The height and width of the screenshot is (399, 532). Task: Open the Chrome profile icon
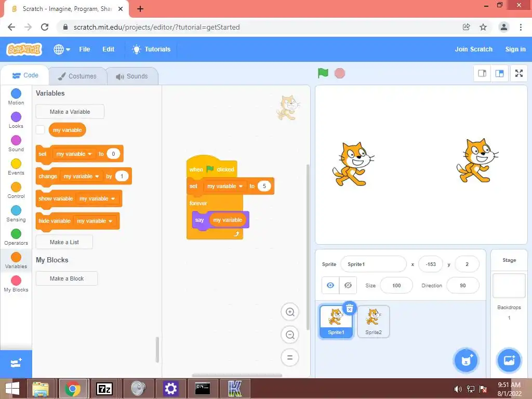click(504, 27)
